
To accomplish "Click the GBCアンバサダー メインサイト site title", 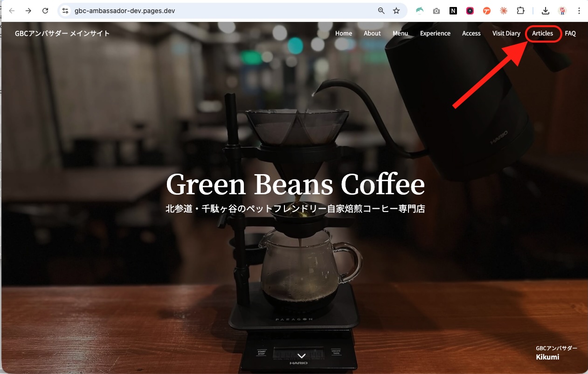I will [x=62, y=34].
